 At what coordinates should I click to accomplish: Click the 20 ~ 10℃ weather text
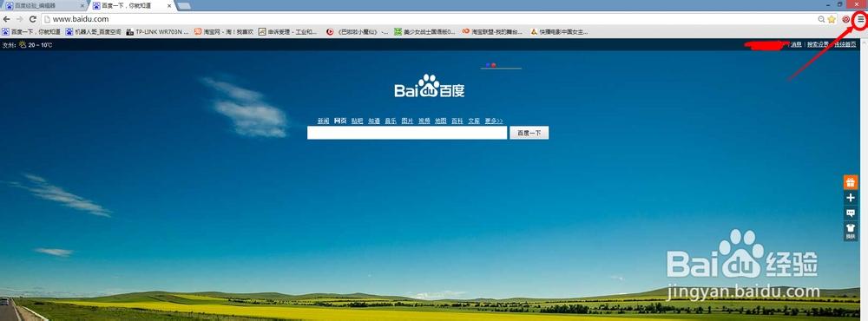pos(40,44)
